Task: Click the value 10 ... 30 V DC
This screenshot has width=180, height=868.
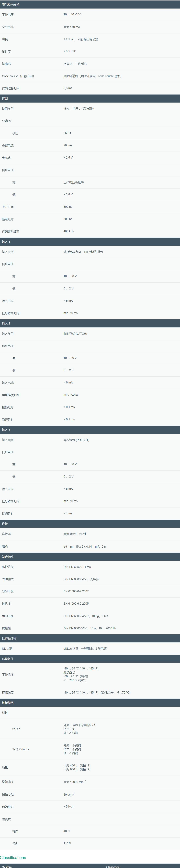Action: click(x=73, y=14)
